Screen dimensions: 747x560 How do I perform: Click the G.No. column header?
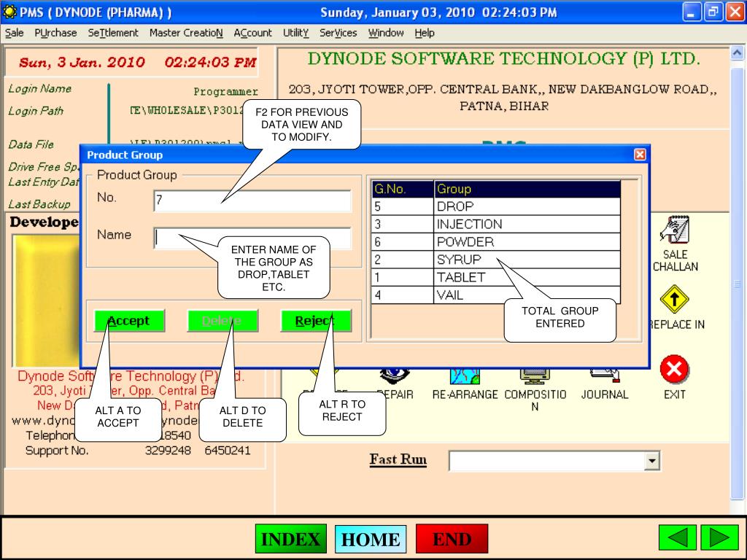click(403, 189)
